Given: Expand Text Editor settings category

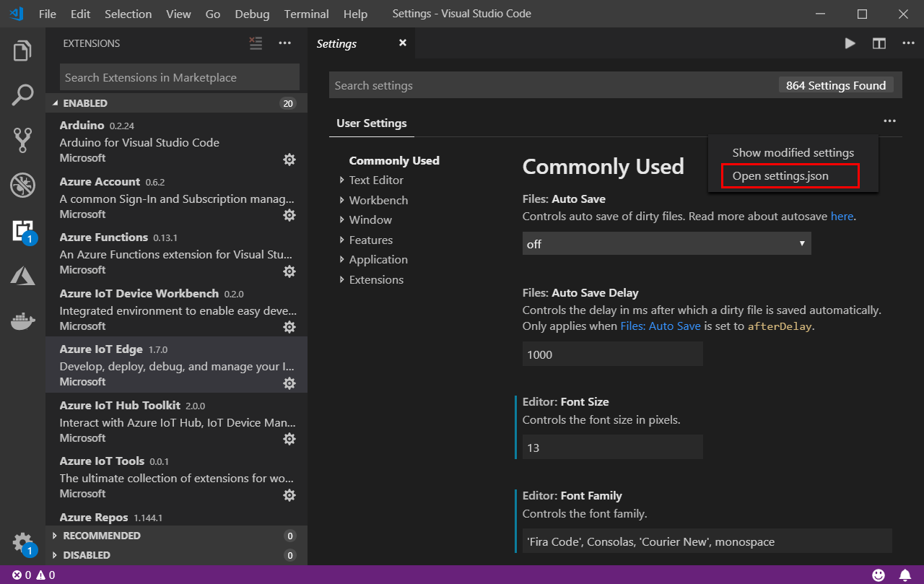Looking at the screenshot, I should (376, 180).
